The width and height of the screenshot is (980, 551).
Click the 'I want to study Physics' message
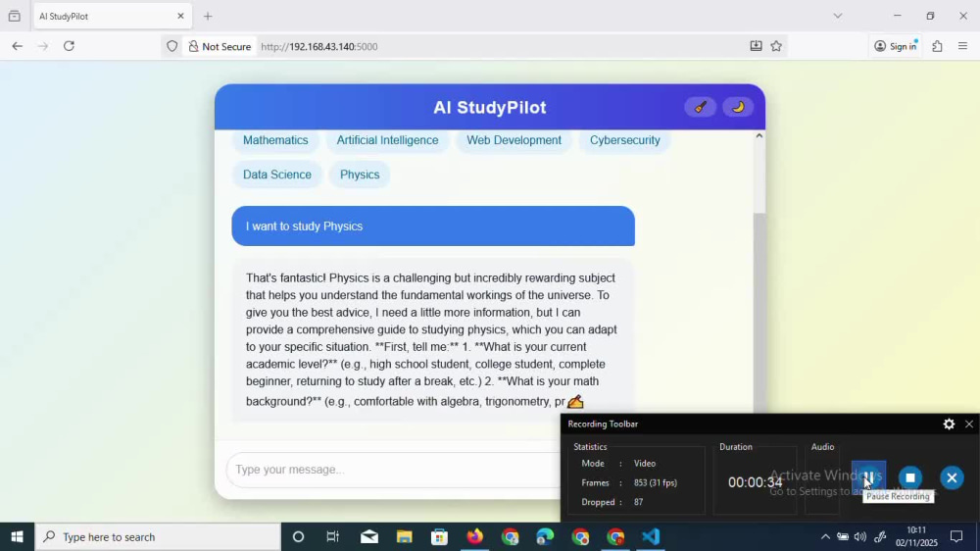(433, 225)
